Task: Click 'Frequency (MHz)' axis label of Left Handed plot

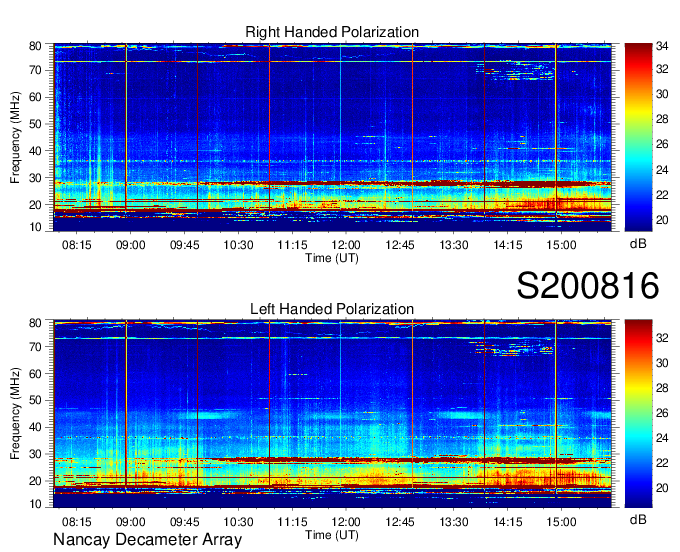Action: [x=15, y=414]
